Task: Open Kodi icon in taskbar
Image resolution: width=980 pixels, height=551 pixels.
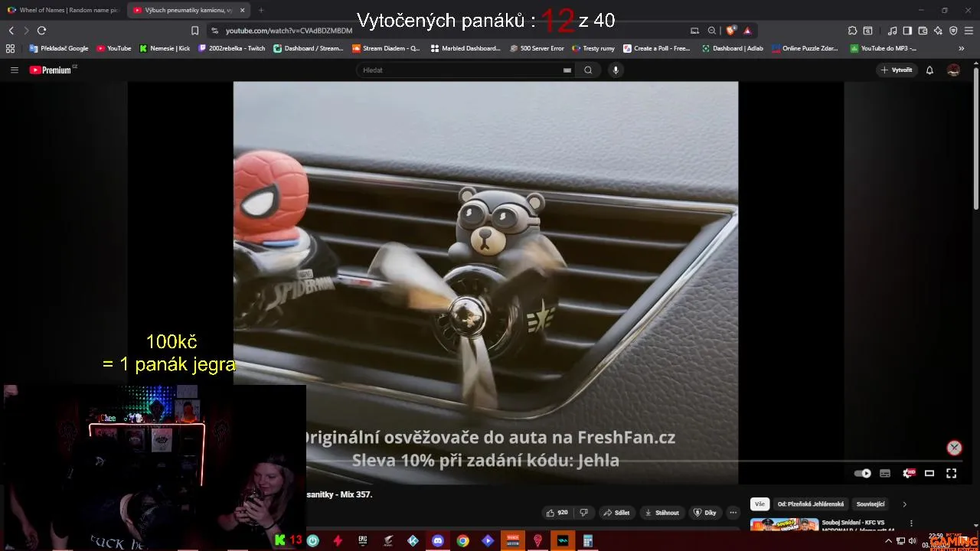Action: coord(413,540)
